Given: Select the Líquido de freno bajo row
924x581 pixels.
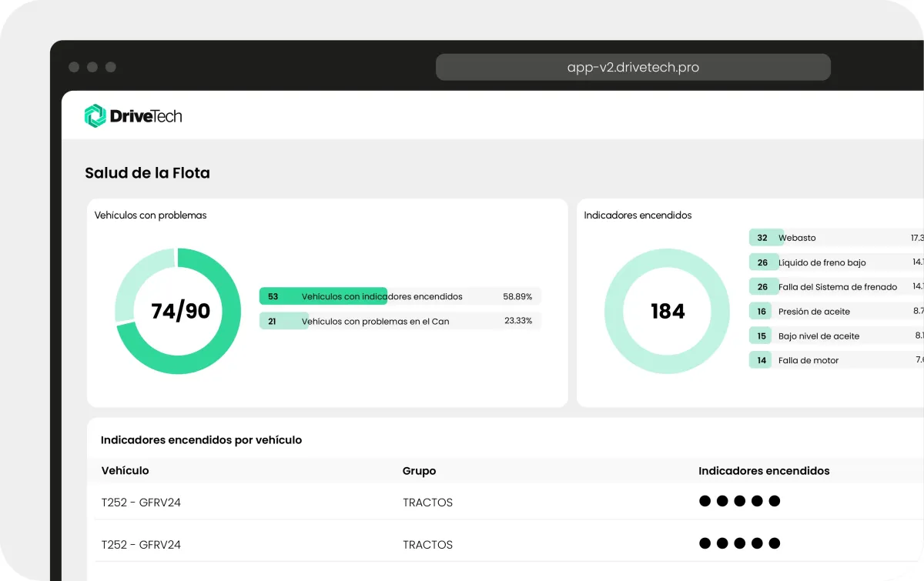Looking at the screenshot, I should (x=836, y=262).
